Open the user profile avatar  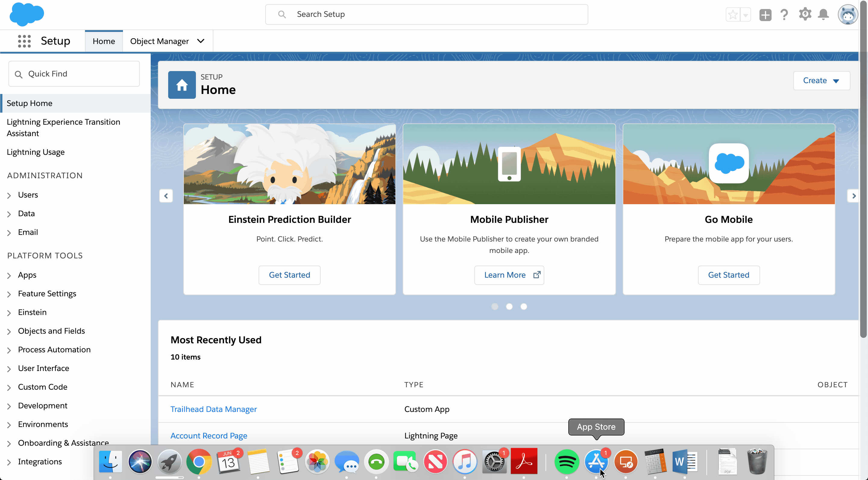tap(848, 14)
